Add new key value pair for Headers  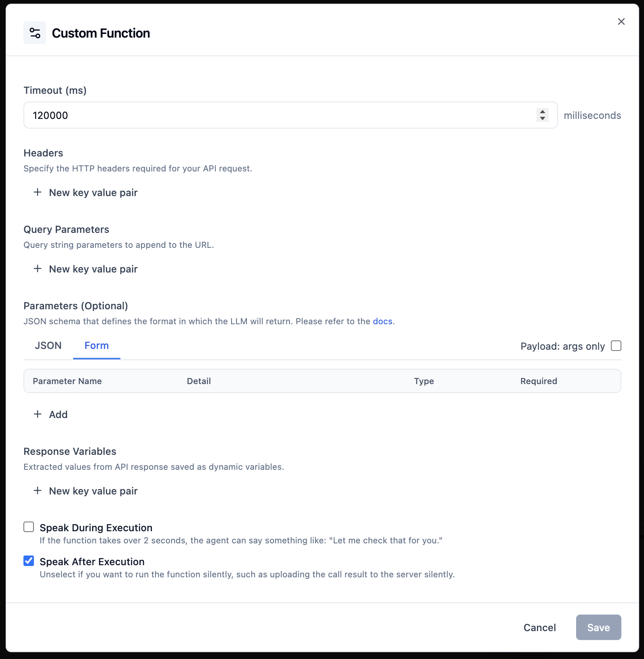(93, 192)
